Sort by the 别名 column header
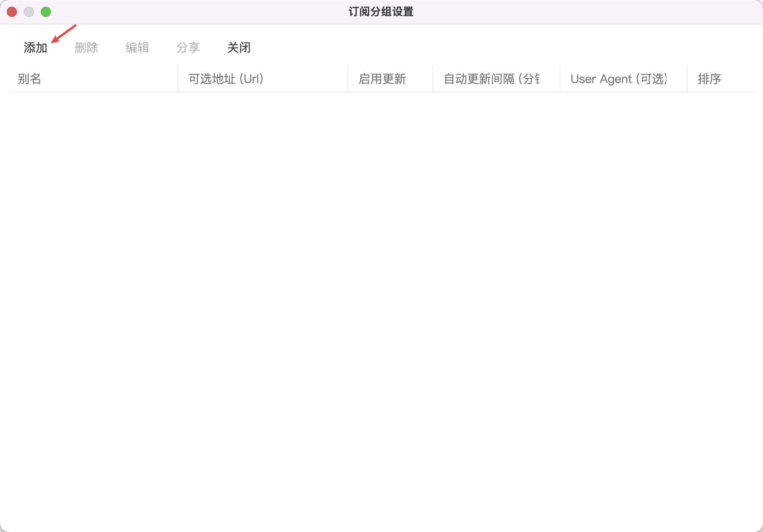 [30, 79]
